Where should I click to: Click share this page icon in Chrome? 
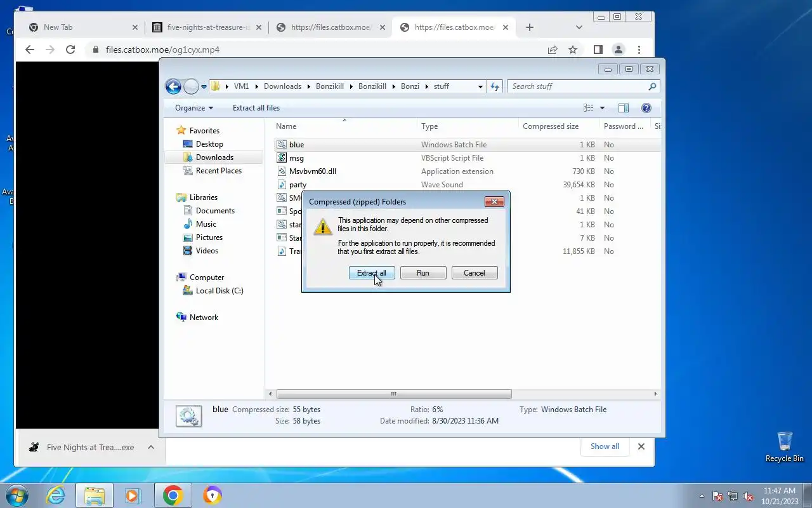pyautogui.click(x=553, y=50)
